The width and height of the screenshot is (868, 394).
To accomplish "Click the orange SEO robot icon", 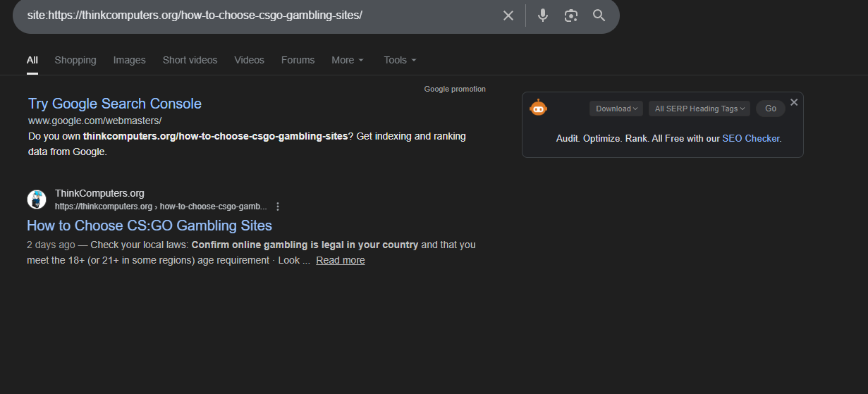I will click(x=538, y=108).
